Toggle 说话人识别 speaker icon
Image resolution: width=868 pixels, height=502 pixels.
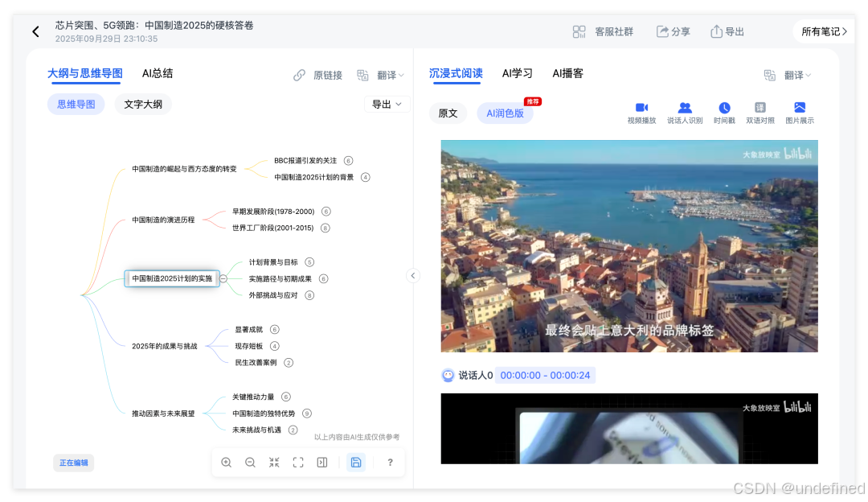tap(685, 108)
